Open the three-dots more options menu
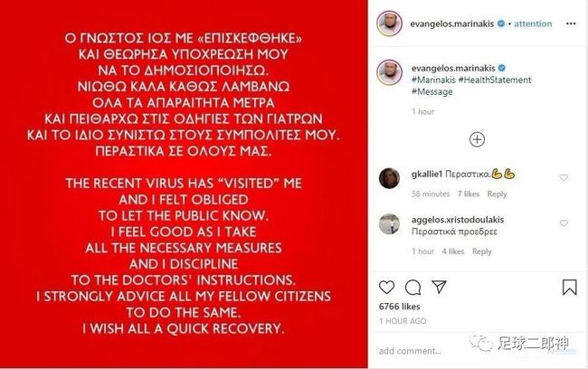The height and width of the screenshot is (369, 588). coord(571,24)
